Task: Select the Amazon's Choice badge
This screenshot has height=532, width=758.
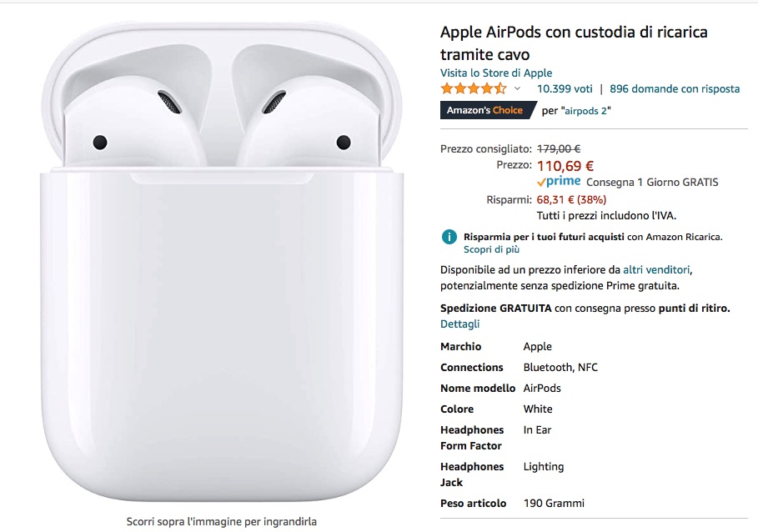Action: coord(486,109)
